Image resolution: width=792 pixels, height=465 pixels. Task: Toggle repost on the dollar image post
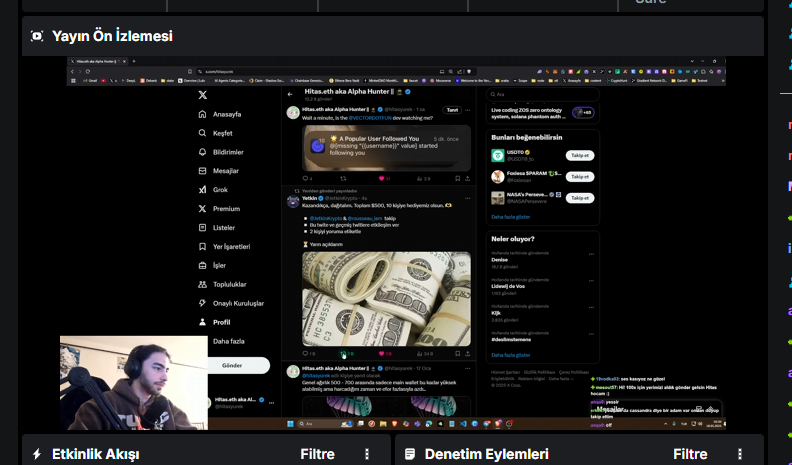coord(343,353)
